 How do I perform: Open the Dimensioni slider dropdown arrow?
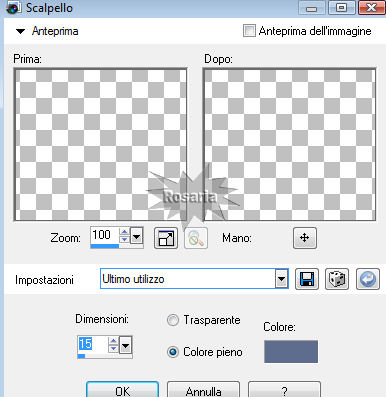125,345
